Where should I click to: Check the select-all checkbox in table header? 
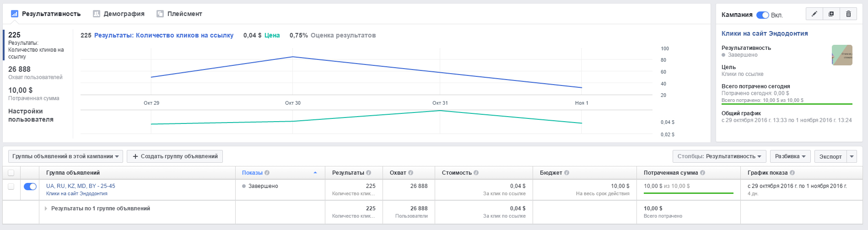coord(11,173)
